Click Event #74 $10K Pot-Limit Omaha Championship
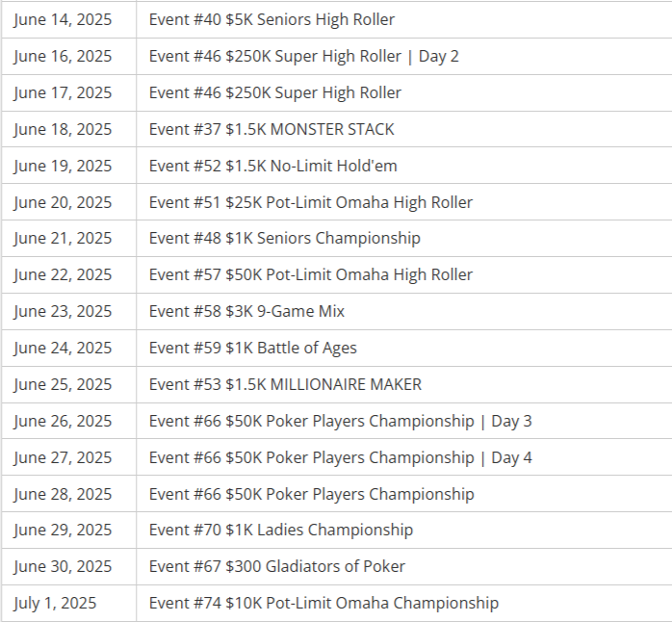Viewport: 672px width, 622px height. pos(323,603)
